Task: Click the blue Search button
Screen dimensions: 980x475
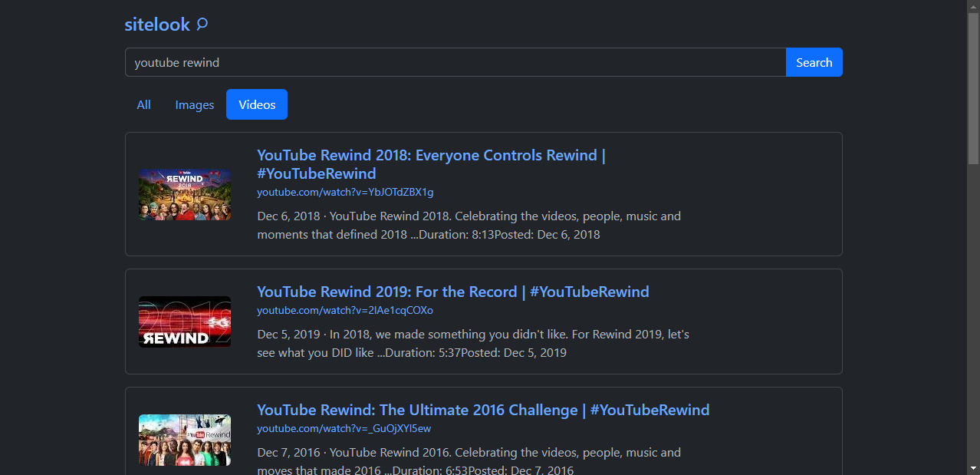Action: point(814,62)
